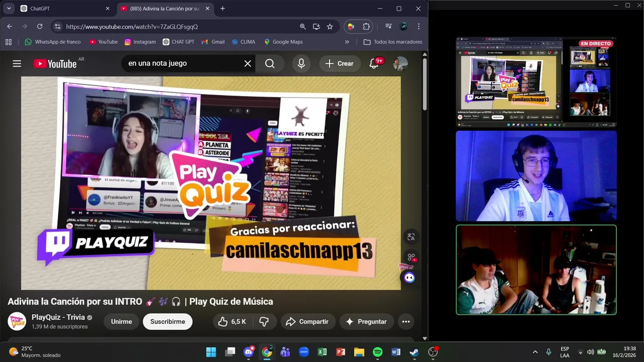
Task: Reload the page in Chrome
Action: (40, 27)
